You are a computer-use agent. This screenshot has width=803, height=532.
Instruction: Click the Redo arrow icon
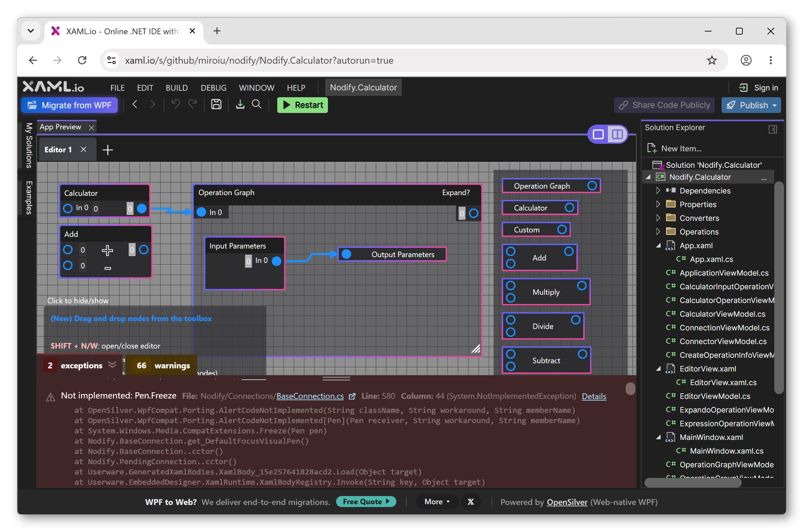[193, 104]
